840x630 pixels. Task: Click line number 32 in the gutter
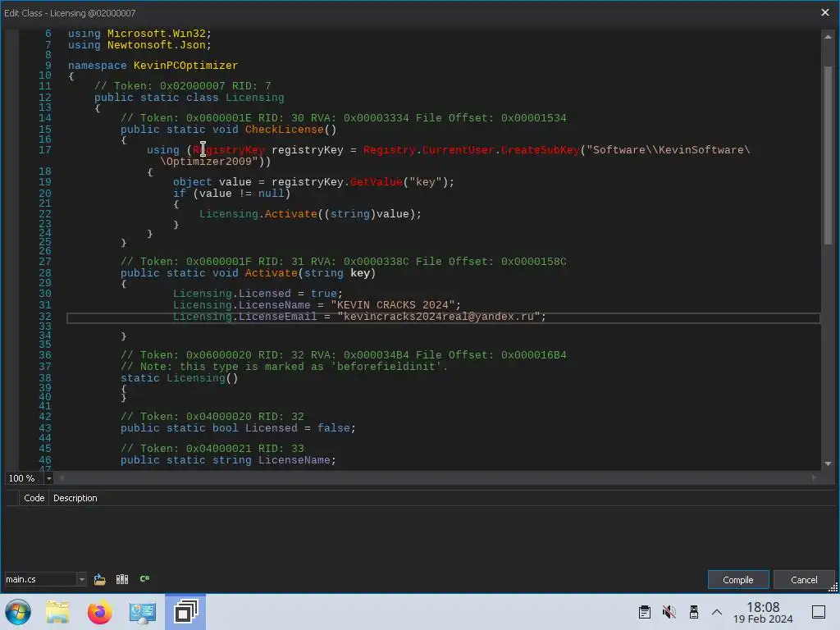[x=45, y=317]
